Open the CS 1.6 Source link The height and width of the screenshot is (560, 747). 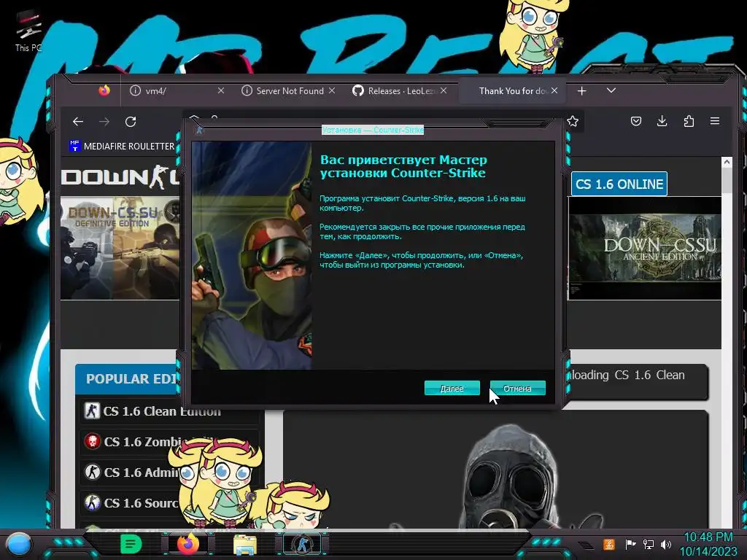[141, 503]
